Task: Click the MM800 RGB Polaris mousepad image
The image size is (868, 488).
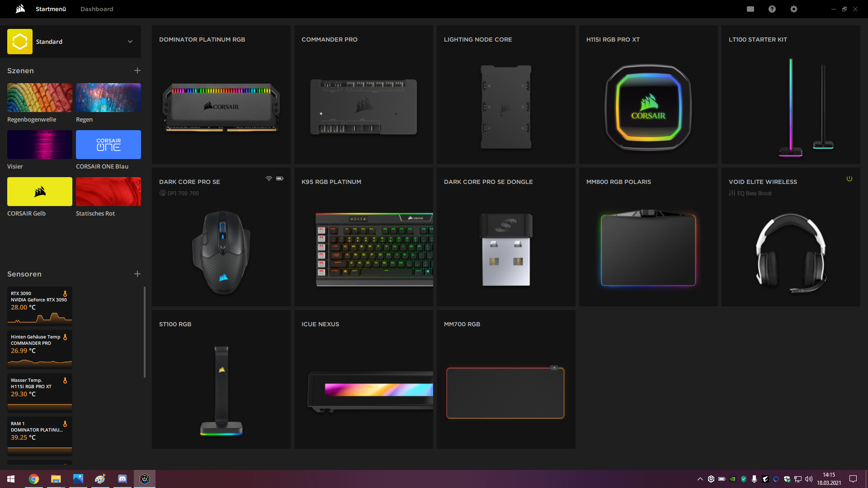Action: pyautogui.click(x=648, y=248)
